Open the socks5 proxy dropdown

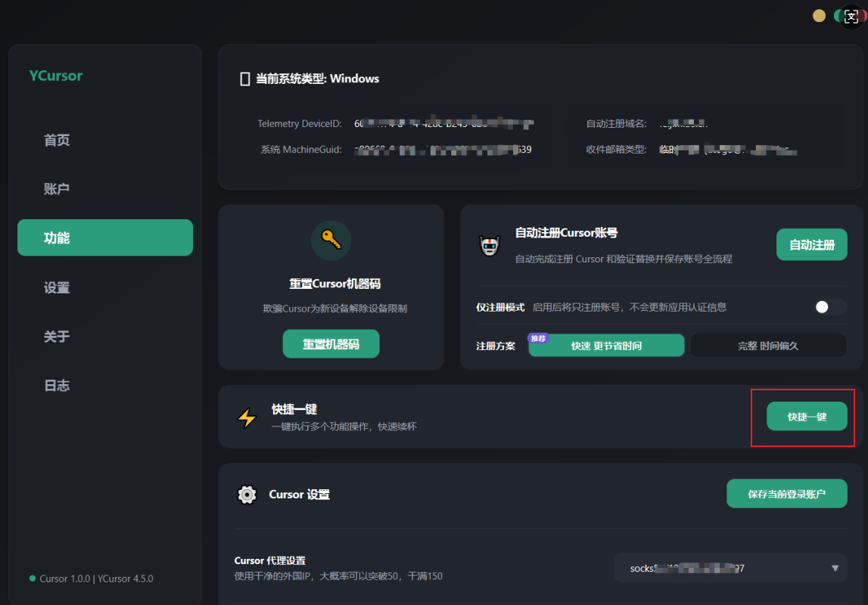[730, 568]
